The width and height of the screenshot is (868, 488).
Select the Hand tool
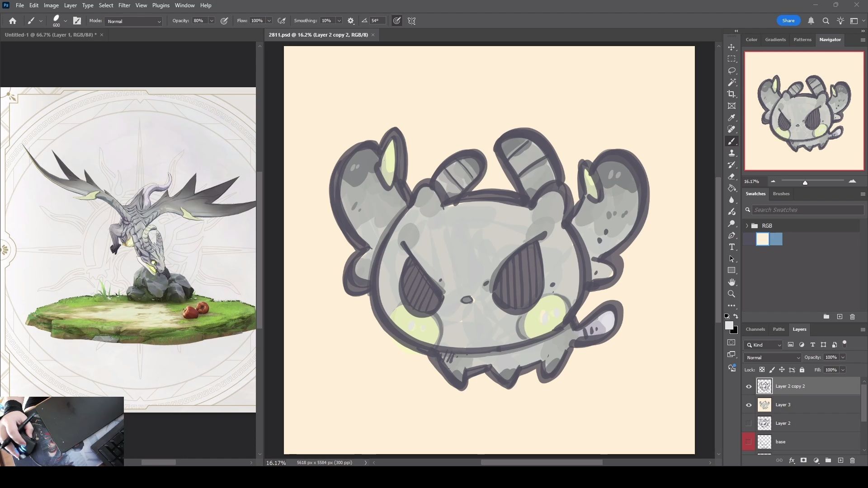point(731,282)
